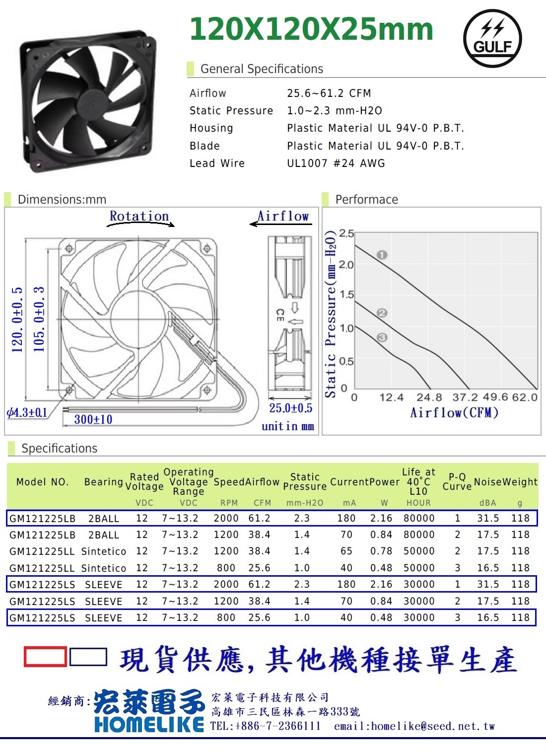
Task: Click the address 高雄市三民區林森一路333號
Action: [285, 712]
